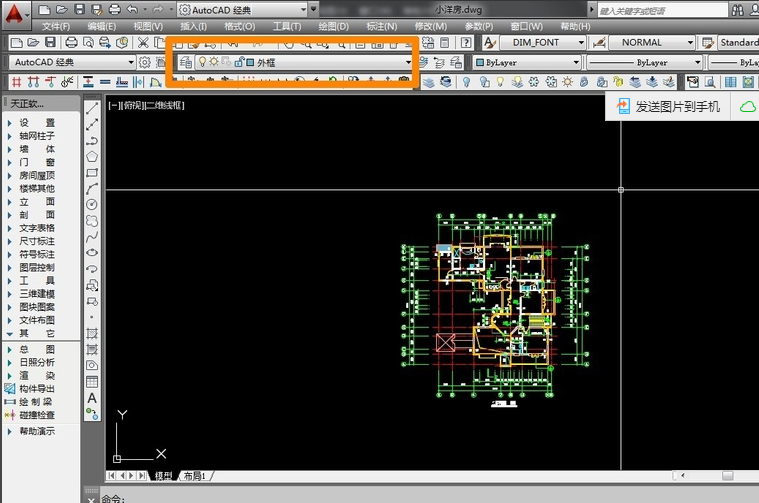Click the first-layout navigation arrow beside 模型
Image resolution: width=759 pixels, height=503 pixels.
click(x=111, y=476)
